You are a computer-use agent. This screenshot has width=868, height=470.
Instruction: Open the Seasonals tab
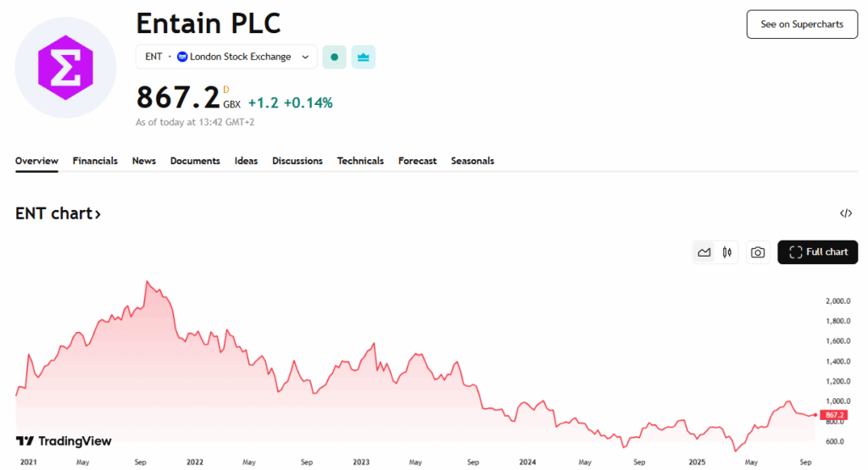[472, 161]
